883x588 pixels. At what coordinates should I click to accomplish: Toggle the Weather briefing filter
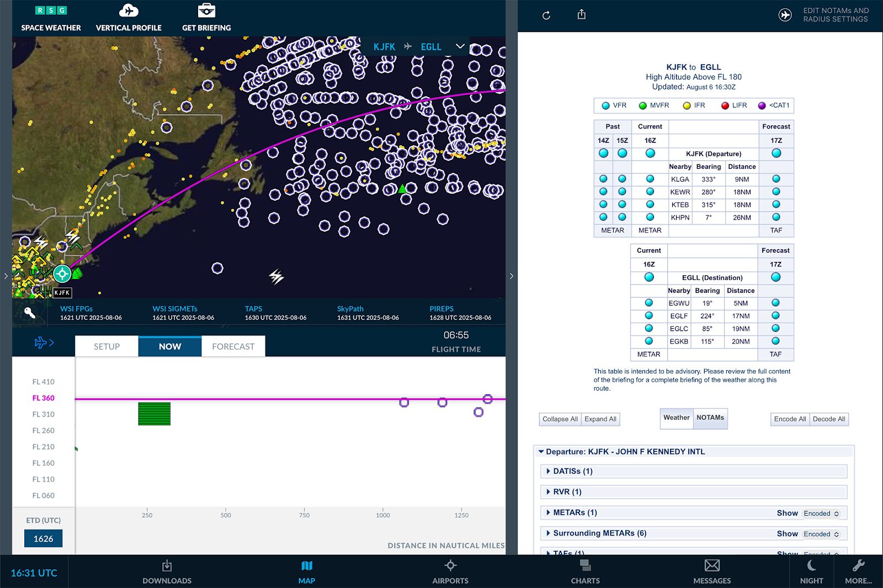pos(677,418)
